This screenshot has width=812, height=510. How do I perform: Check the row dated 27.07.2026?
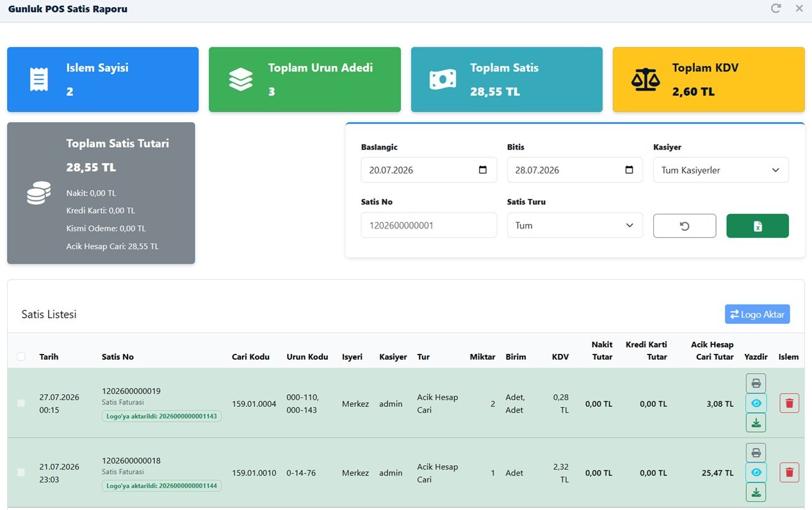[x=21, y=403]
